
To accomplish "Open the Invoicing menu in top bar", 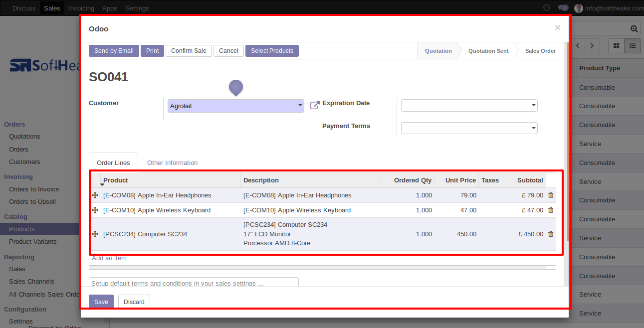I will tap(81, 8).
